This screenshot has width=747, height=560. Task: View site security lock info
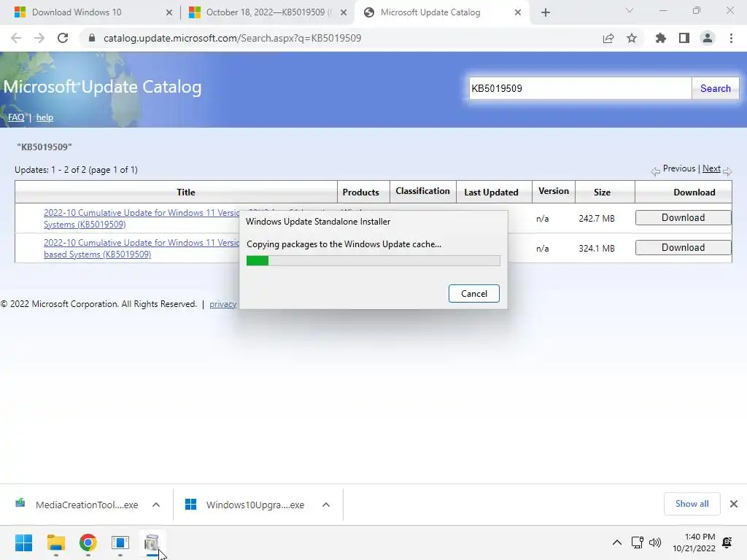click(x=92, y=38)
